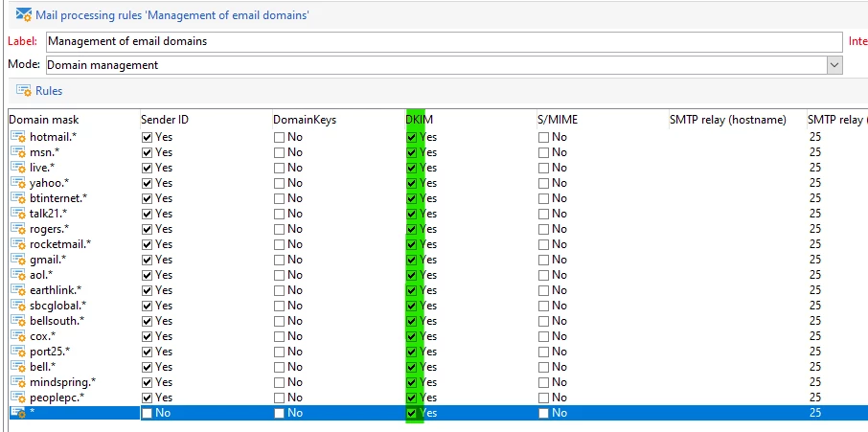
Task: Uncheck DKIM for live.*
Action: point(411,168)
